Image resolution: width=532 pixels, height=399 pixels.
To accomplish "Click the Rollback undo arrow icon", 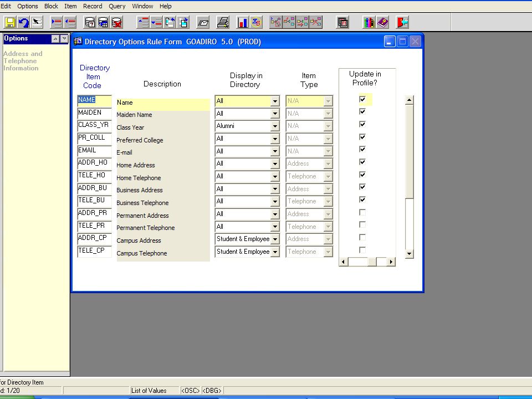I will (x=23, y=23).
